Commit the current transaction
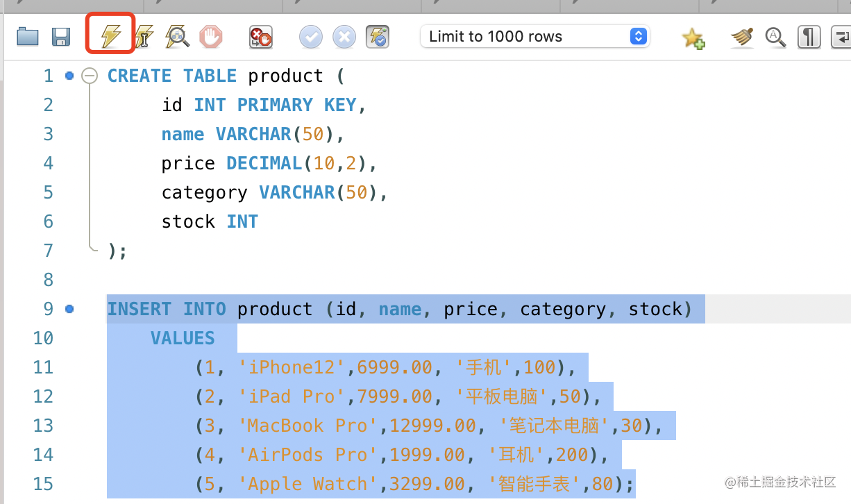This screenshot has width=851, height=504. [311, 37]
